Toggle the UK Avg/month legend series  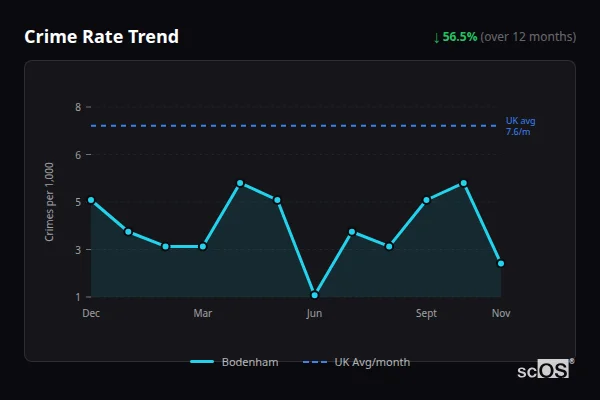tap(356, 362)
